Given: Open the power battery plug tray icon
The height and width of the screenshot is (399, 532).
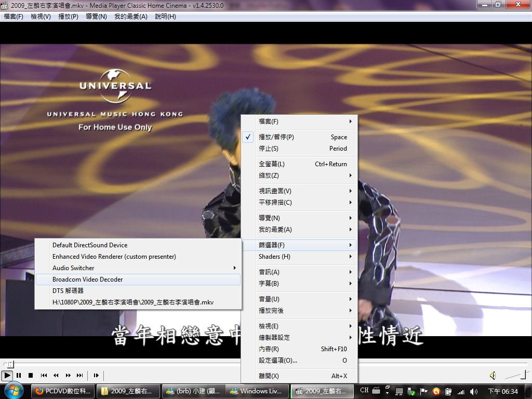Looking at the screenshot, I should [448, 392].
